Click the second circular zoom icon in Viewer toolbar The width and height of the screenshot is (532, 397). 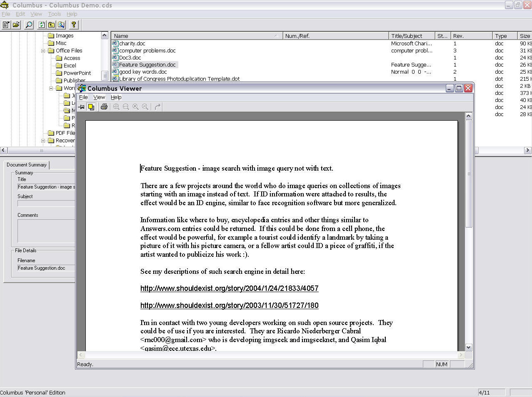(126, 107)
